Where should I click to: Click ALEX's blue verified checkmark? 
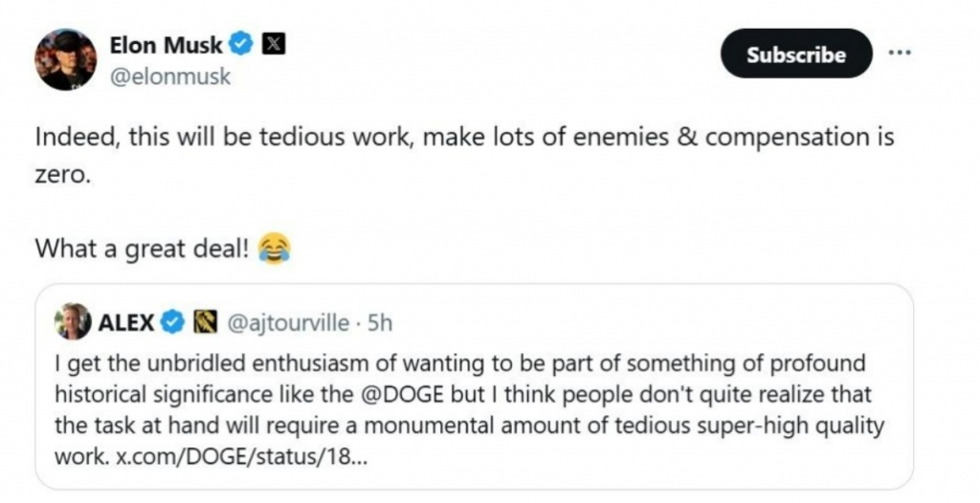172,323
